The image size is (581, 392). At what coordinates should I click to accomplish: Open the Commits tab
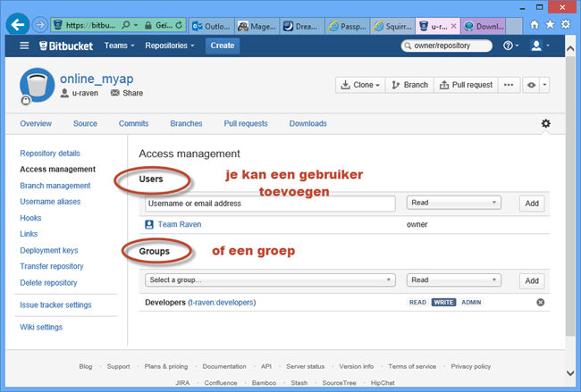(134, 123)
